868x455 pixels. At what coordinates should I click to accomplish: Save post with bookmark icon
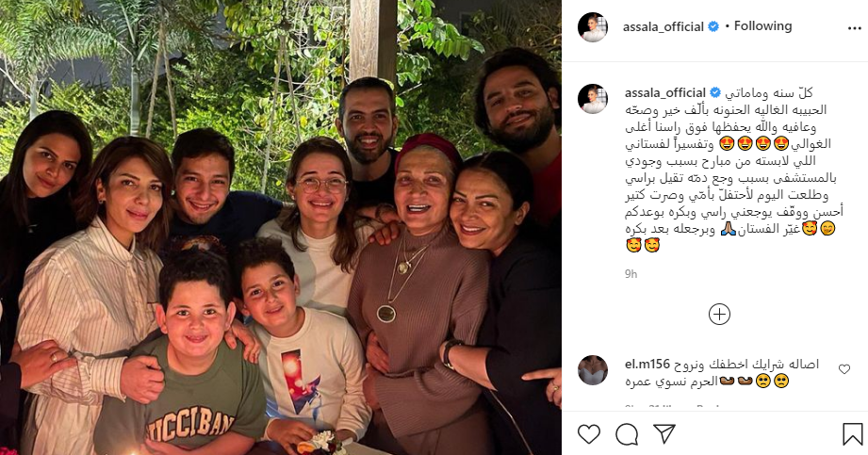(x=853, y=434)
